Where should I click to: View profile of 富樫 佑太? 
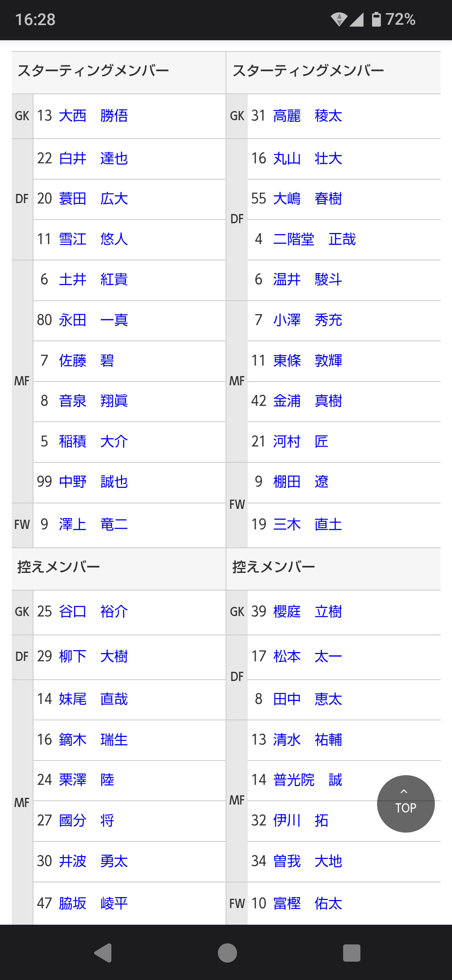tap(308, 903)
